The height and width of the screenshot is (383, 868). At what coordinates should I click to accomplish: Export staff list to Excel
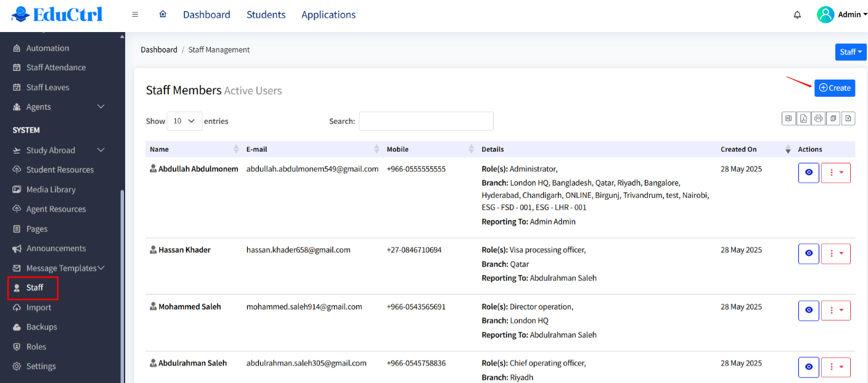click(788, 118)
